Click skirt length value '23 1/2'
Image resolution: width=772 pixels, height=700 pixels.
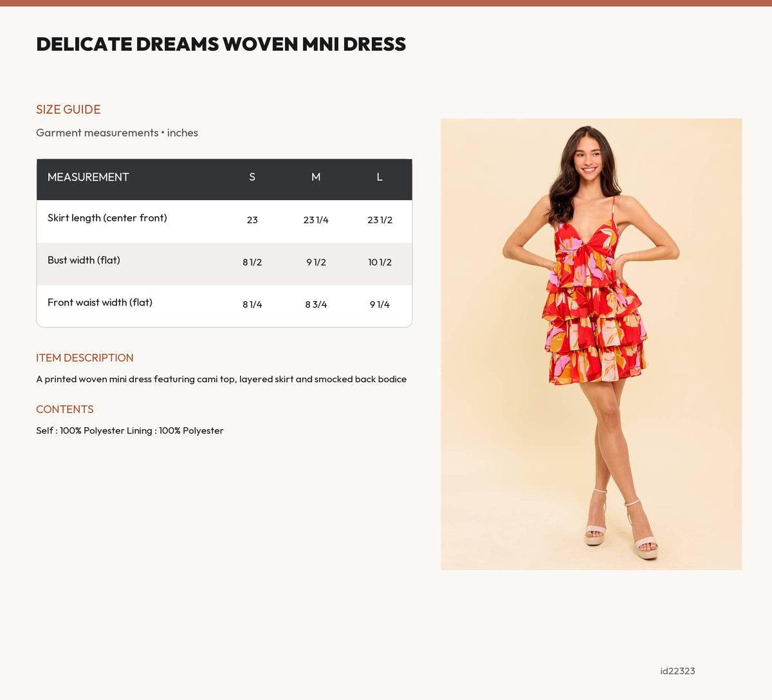(380, 220)
